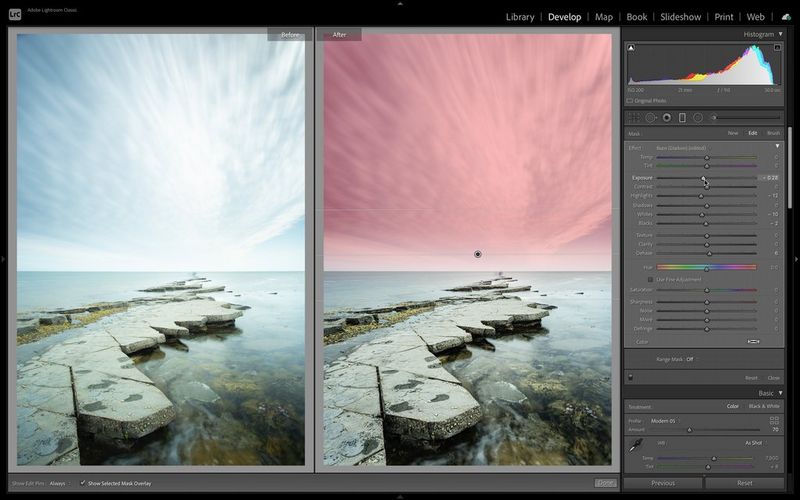
Task: Collapse the Histogram panel
Action: pyautogui.click(x=778, y=34)
